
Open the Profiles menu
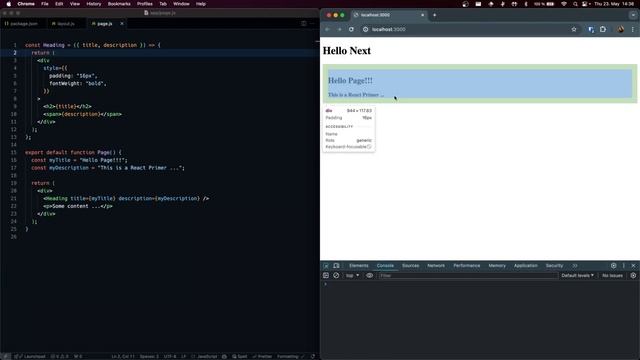click(x=145, y=4)
